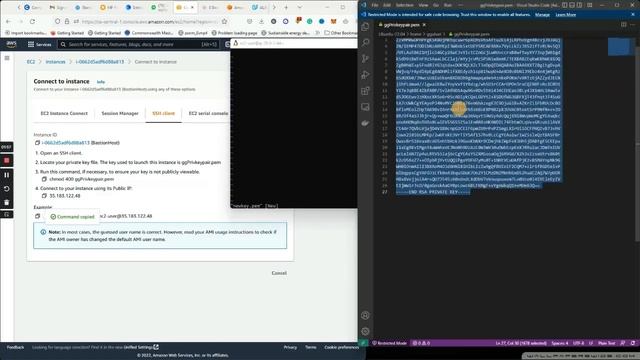Select EC2 Instance Connect tab

[x=64, y=113]
